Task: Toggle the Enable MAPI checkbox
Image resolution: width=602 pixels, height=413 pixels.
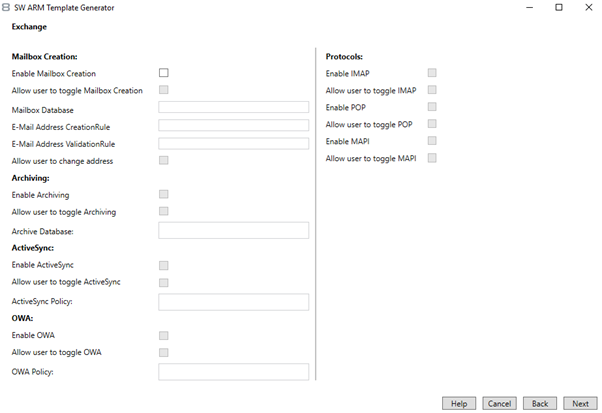Action: click(432, 140)
